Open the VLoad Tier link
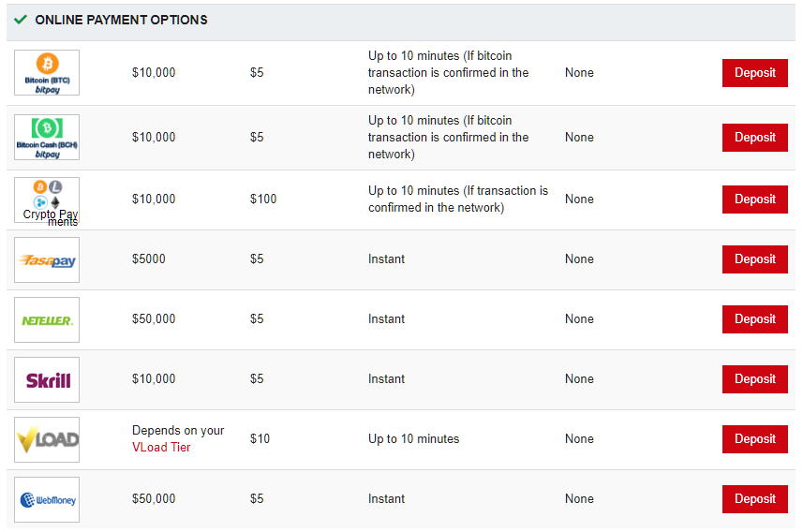Image resolution: width=803 pixels, height=532 pixels. coord(161,447)
